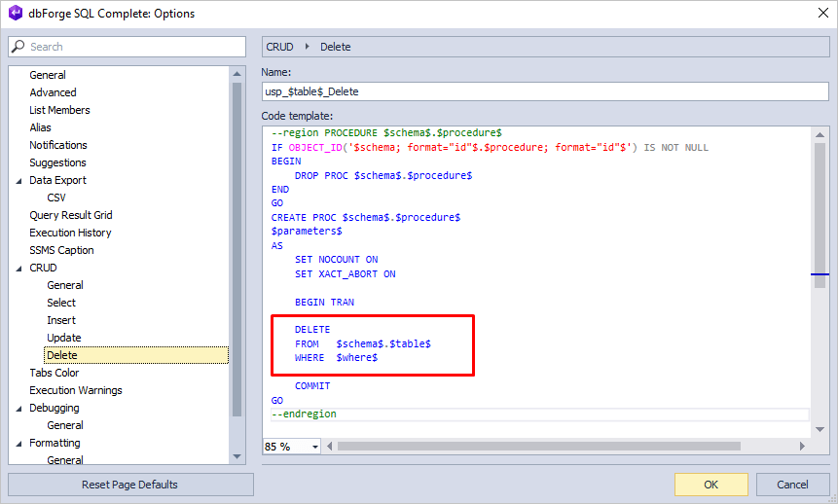The height and width of the screenshot is (504, 838).
Task: Click Delete in the breadcrumb header
Action: (x=335, y=47)
